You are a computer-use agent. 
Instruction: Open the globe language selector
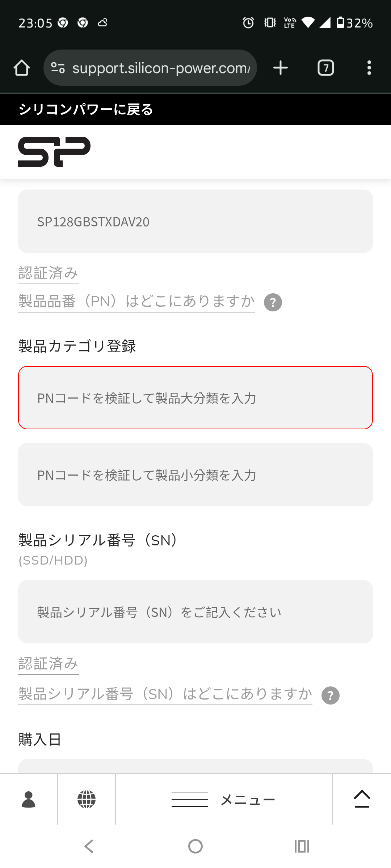click(x=87, y=799)
